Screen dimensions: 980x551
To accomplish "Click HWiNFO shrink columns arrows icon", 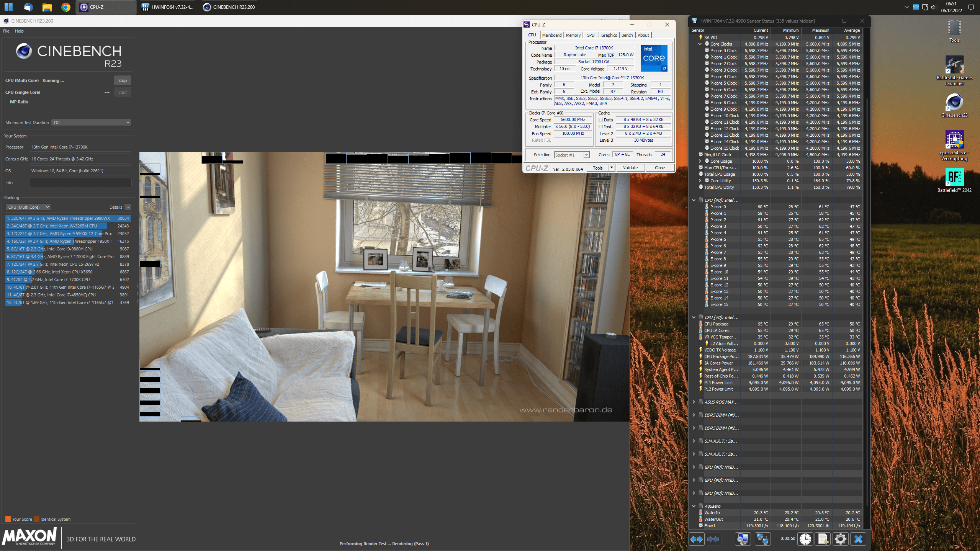I will (713, 539).
